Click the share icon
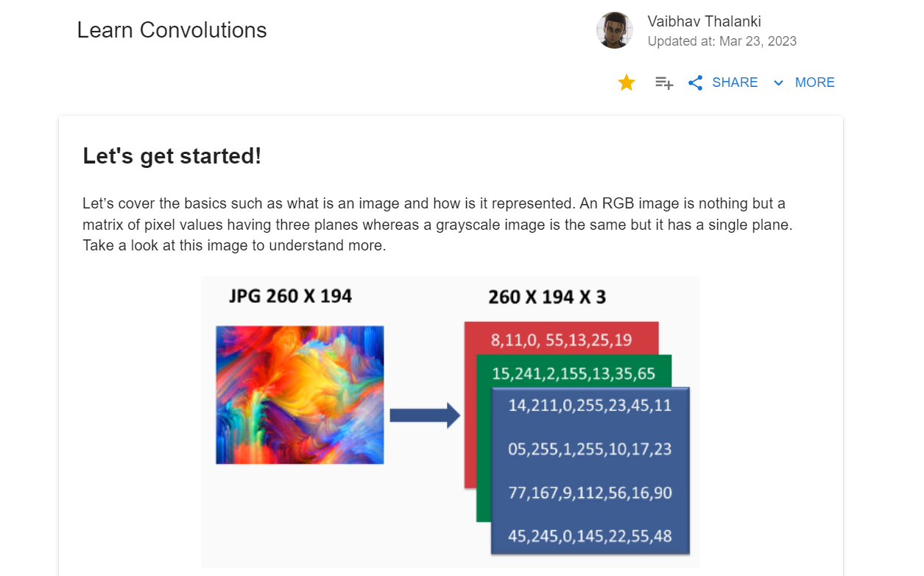 point(695,82)
